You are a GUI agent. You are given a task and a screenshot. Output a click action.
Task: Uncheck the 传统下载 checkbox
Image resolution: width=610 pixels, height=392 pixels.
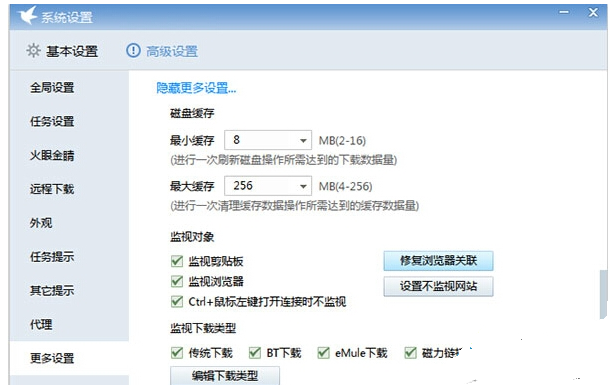pos(177,353)
